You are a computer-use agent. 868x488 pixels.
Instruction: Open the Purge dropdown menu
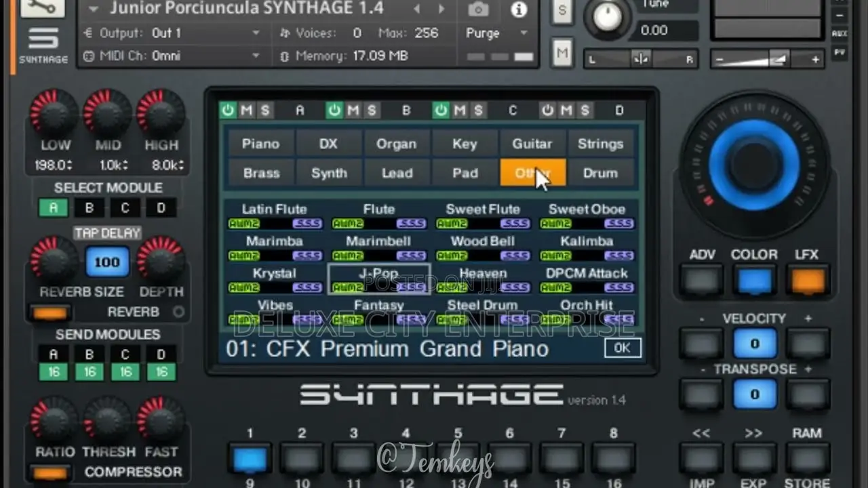pyautogui.click(x=497, y=33)
